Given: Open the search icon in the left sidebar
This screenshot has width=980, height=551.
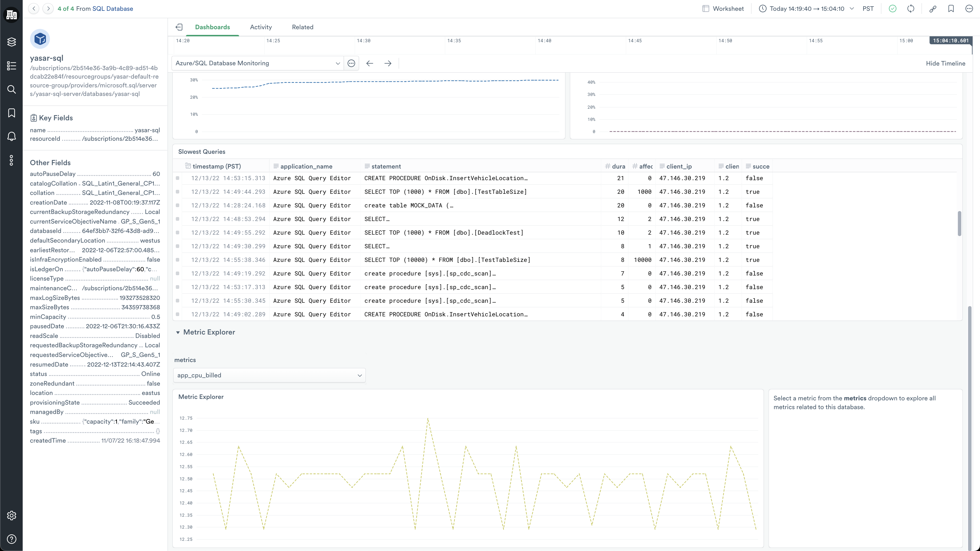Looking at the screenshot, I should pos(11,89).
